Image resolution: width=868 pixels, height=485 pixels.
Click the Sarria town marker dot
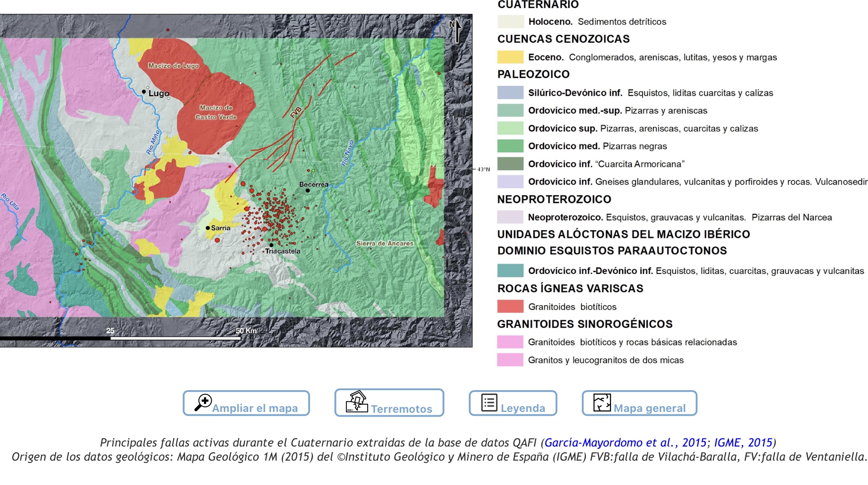208,228
